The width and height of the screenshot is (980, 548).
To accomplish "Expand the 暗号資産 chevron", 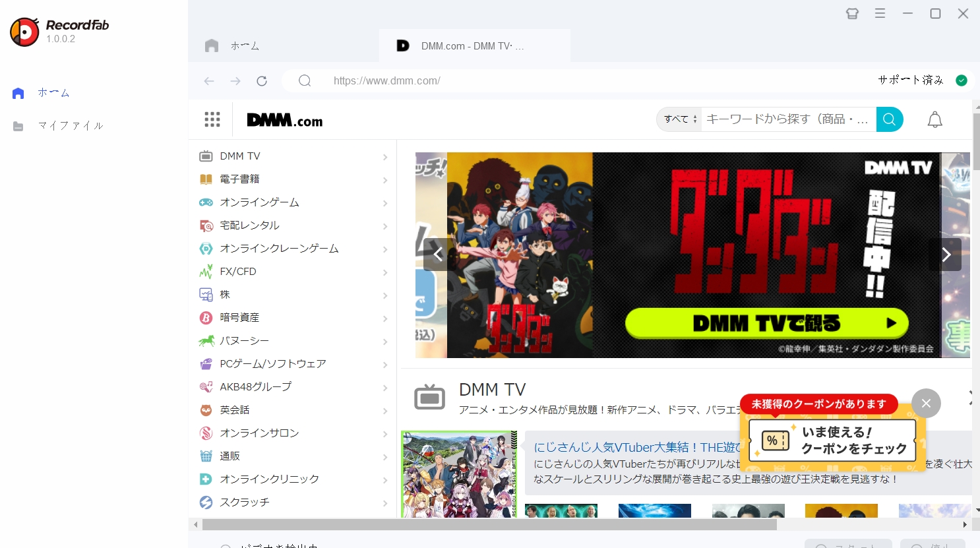I will pyautogui.click(x=385, y=319).
